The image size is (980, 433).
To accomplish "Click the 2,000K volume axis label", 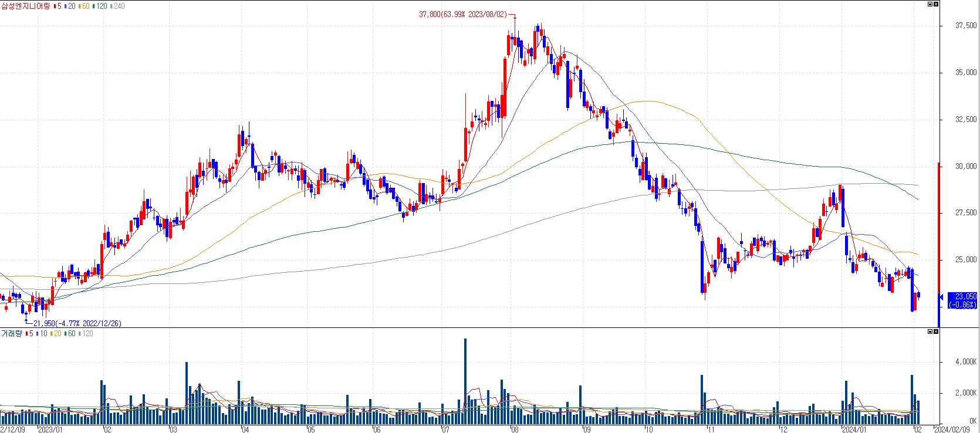I will pyautogui.click(x=967, y=393).
